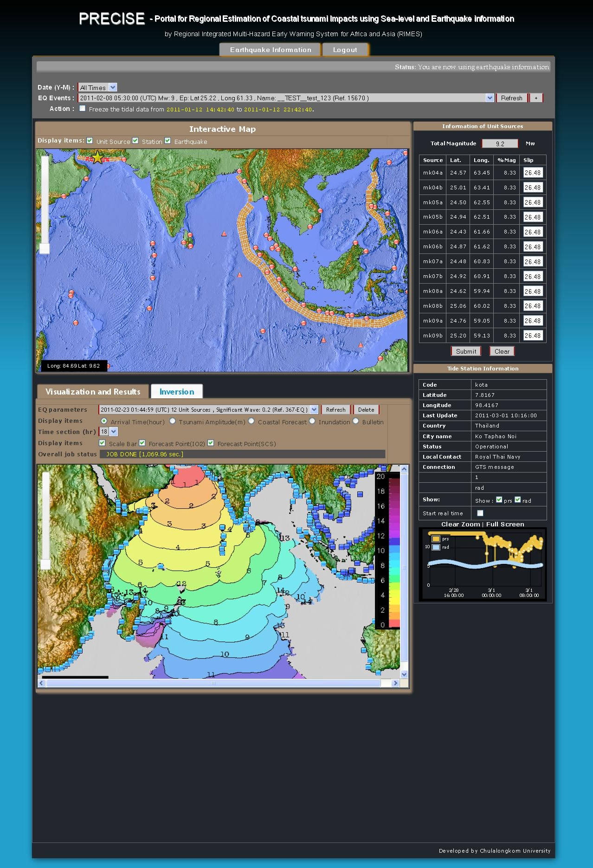Toggle the Unit Source display checkbox
This screenshot has width=593, height=868.
(x=90, y=141)
